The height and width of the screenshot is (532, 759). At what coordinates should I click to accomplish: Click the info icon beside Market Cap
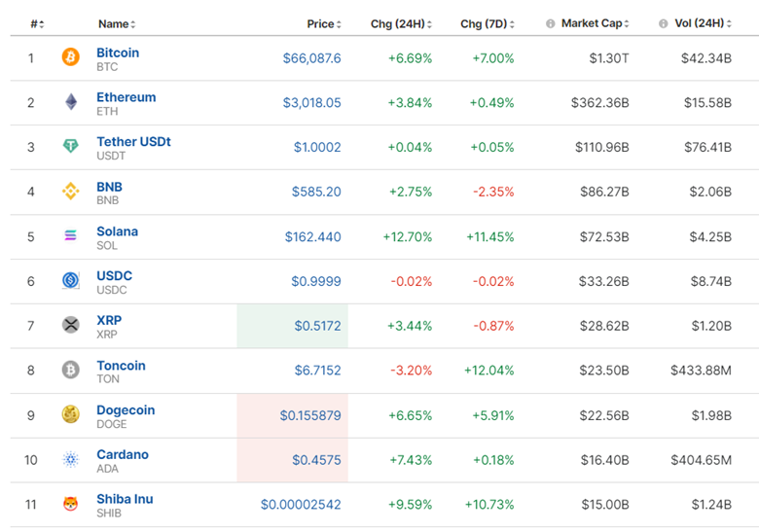551,23
